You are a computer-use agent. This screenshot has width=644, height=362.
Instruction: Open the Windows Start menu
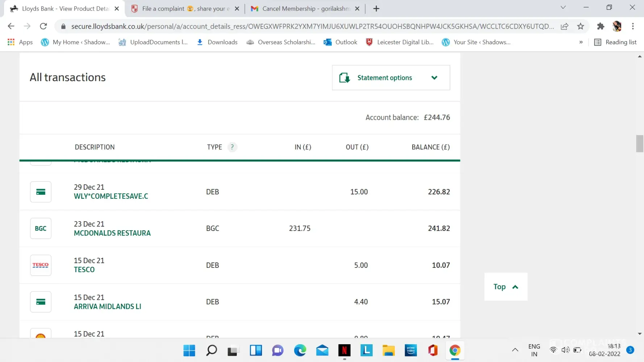pyautogui.click(x=189, y=350)
